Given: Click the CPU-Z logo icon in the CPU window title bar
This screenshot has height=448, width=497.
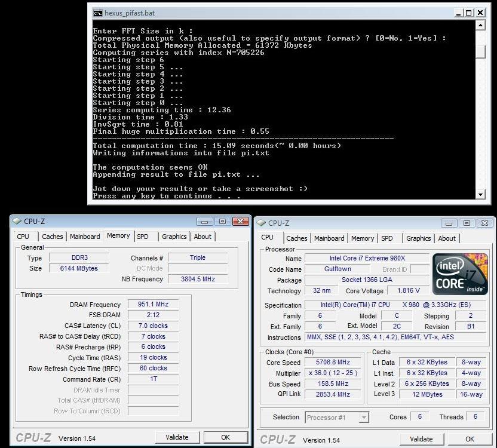Looking at the screenshot, I should pos(262,223).
